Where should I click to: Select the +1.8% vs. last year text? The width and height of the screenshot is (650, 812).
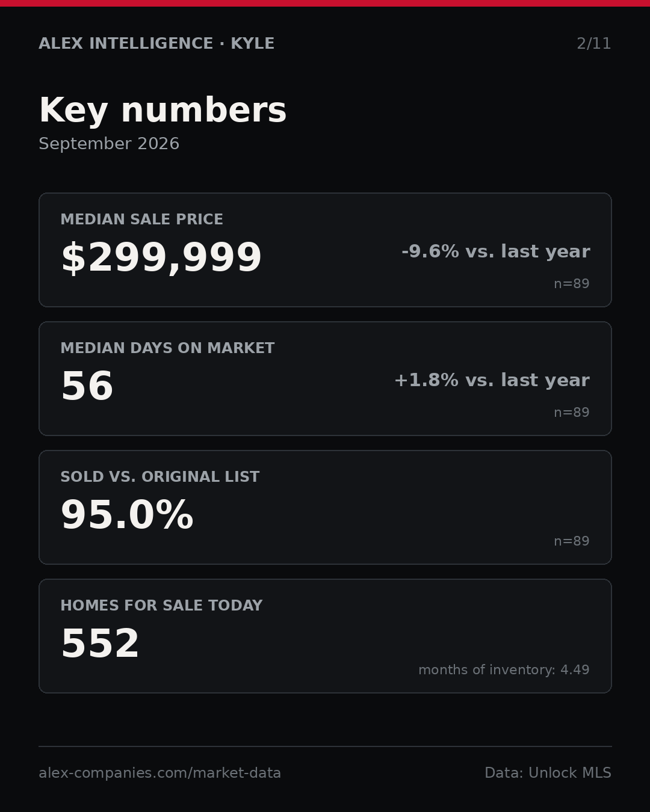point(492,380)
